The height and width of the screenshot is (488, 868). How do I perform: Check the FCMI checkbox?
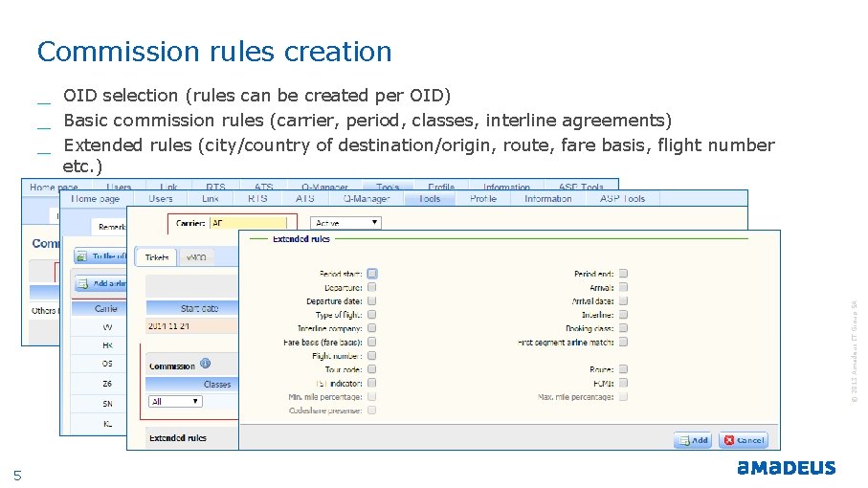coord(623,383)
